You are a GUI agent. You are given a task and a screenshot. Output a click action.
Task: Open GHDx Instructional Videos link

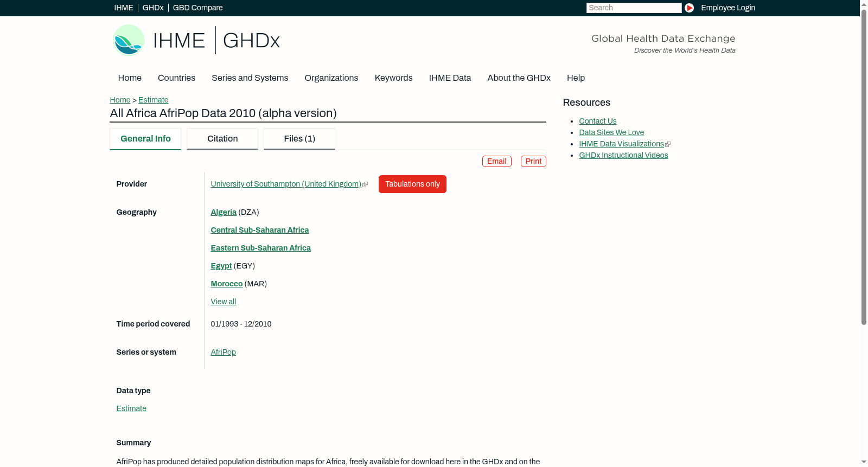[623, 155]
